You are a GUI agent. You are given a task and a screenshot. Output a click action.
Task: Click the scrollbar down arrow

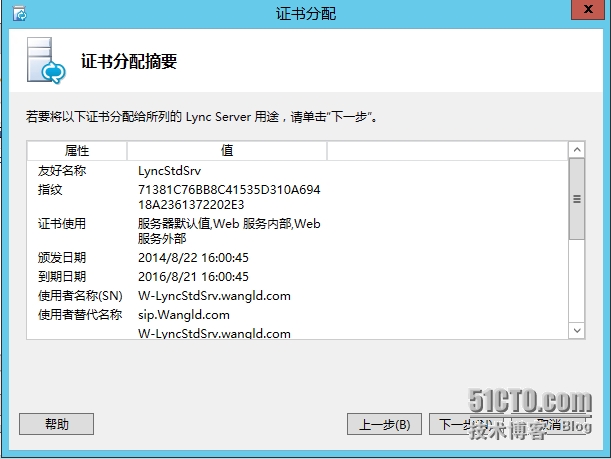pyautogui.click(x=577, y=331)
